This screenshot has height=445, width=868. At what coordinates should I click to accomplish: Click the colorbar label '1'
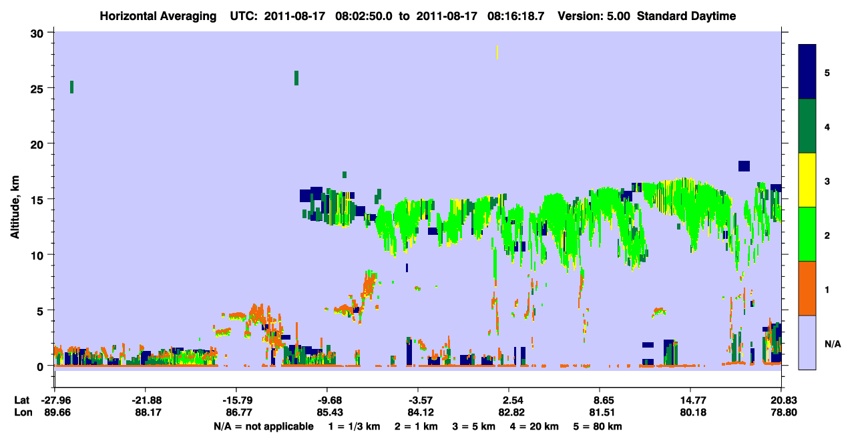point(827,290)
